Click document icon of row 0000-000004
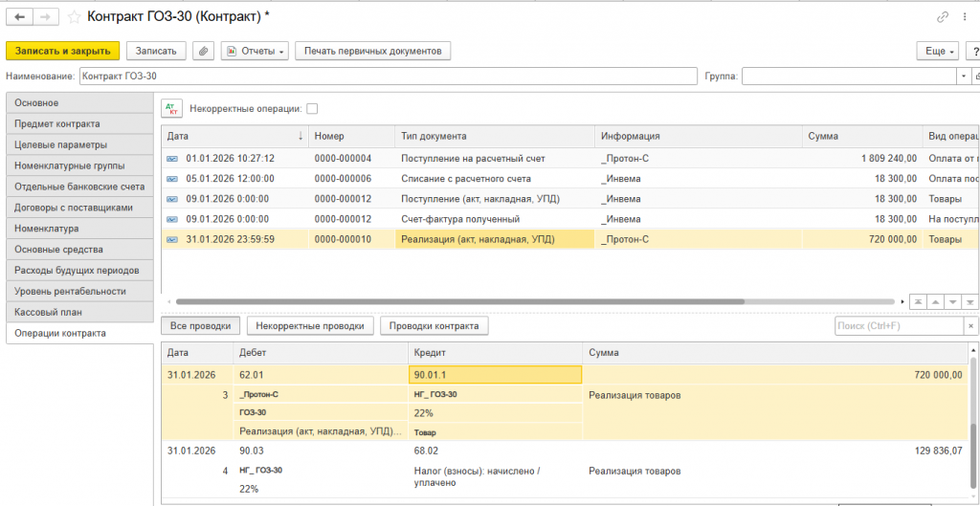 click(172, 159)
